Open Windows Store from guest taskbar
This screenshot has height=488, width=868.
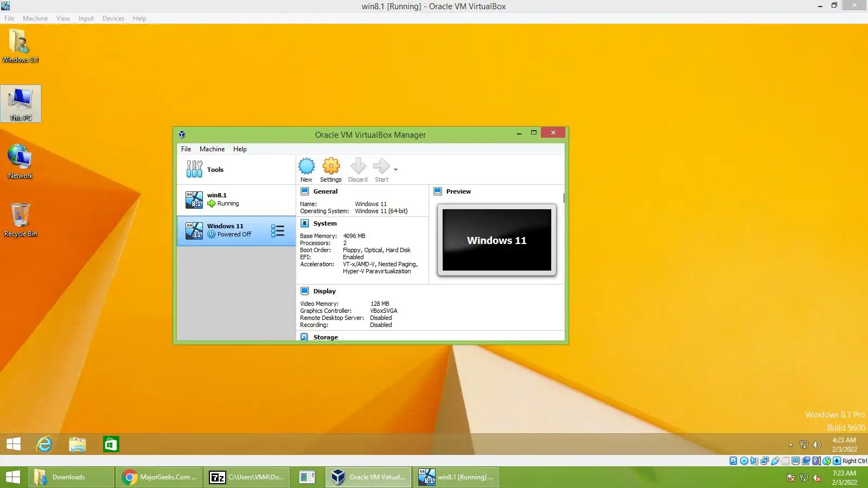tap(111, 444)
